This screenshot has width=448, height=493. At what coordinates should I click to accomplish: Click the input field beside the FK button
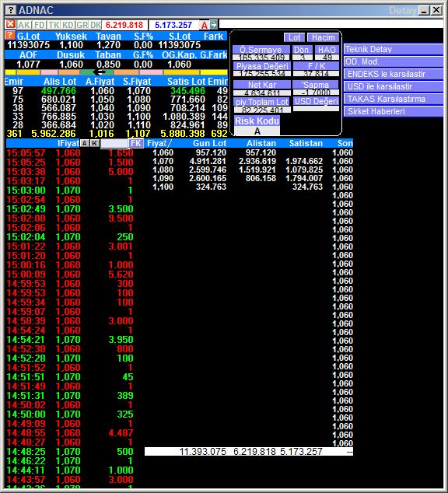[x=114, y=143]
